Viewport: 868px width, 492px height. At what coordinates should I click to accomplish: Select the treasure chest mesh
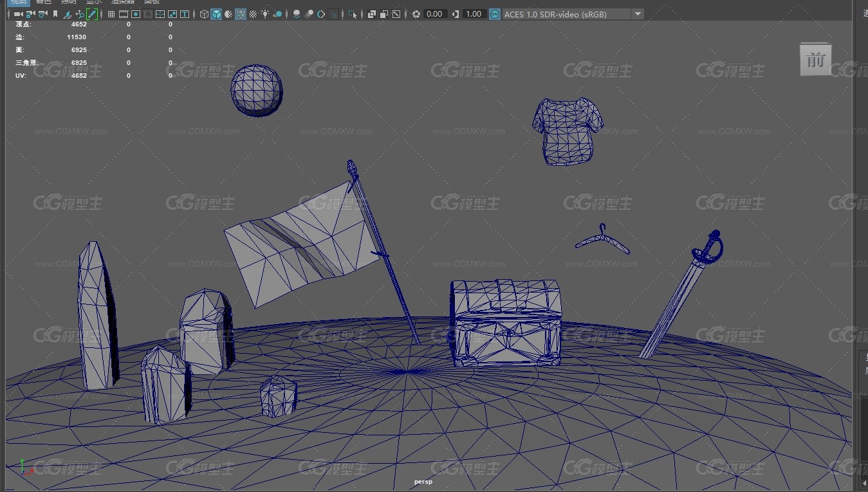click(505, 323)
